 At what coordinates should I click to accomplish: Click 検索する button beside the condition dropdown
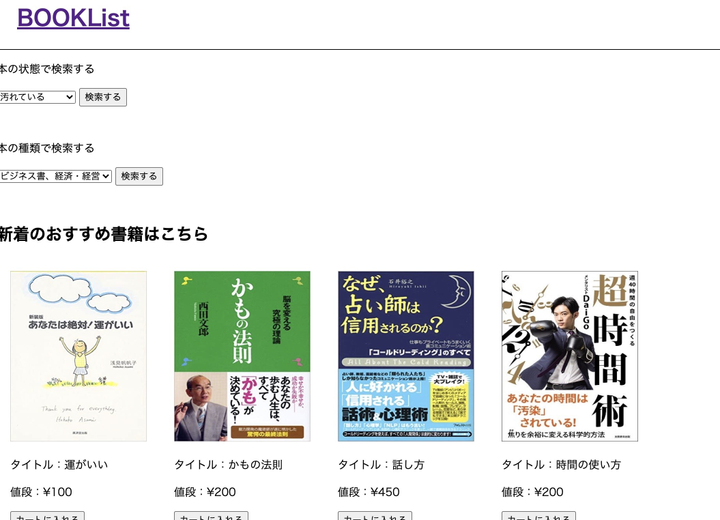(x=103, y=97)
